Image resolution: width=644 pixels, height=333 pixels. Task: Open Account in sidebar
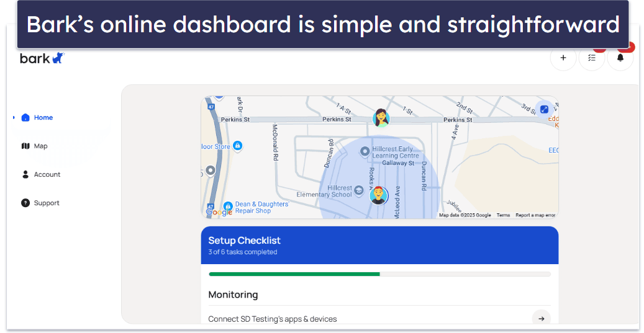[x=40, y=174]
